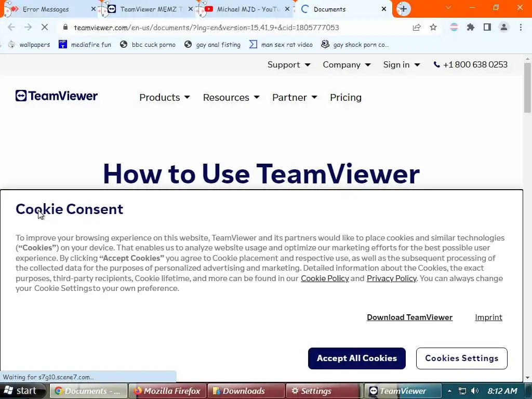532x399 pixels.
Task: Expand the Company dropdown
Action: (347, 64)
